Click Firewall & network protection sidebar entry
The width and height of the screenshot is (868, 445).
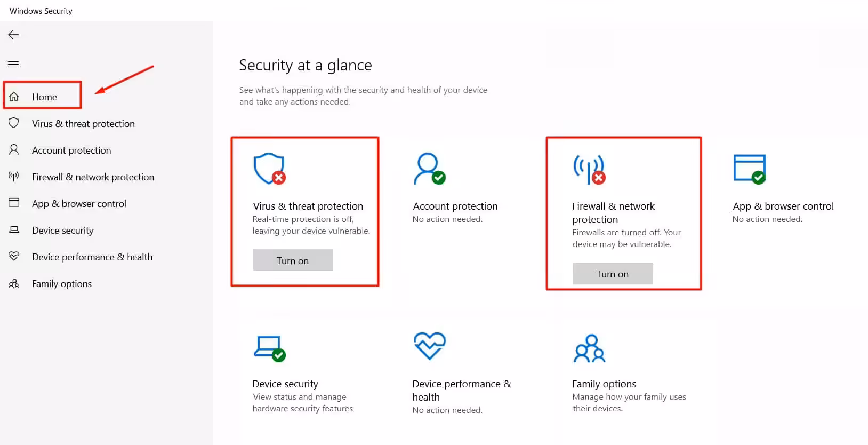coord(93,177)
